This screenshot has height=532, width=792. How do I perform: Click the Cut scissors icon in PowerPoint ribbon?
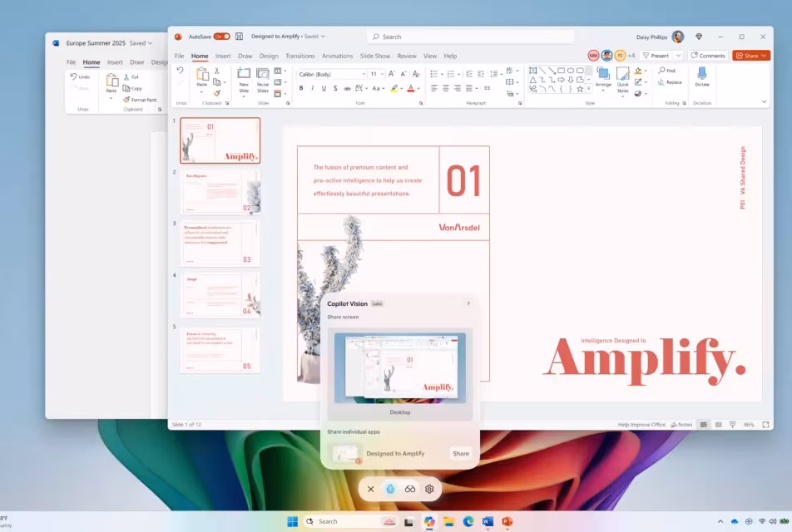click(216, 71)
